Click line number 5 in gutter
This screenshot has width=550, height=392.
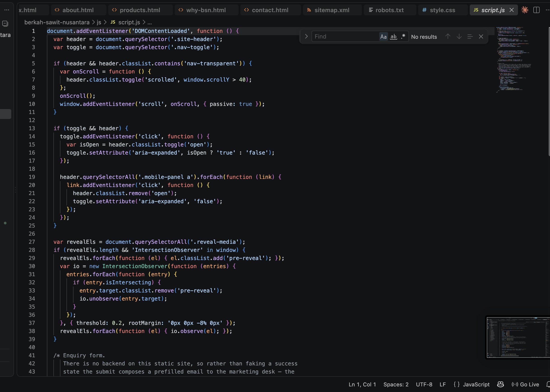pos(33,64)
